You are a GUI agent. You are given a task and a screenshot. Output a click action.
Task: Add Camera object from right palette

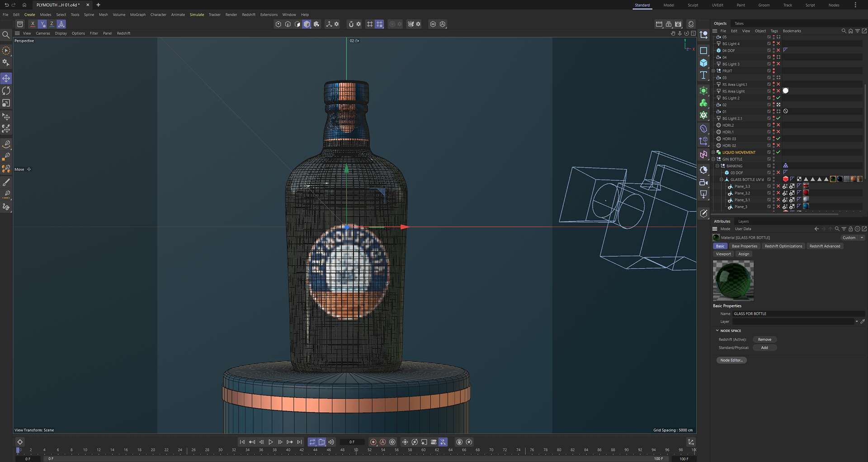tap(703, 182)
